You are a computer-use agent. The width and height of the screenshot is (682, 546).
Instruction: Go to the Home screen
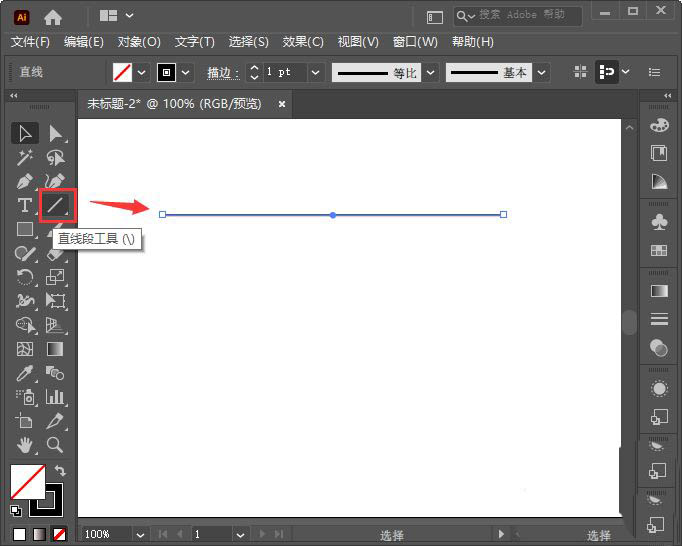coord(53,17)
